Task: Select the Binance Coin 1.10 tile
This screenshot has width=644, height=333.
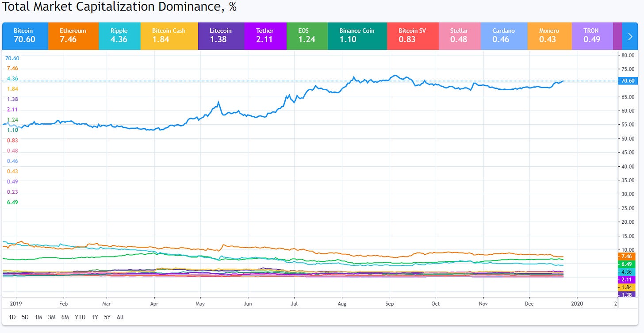Action: (357, 36)
